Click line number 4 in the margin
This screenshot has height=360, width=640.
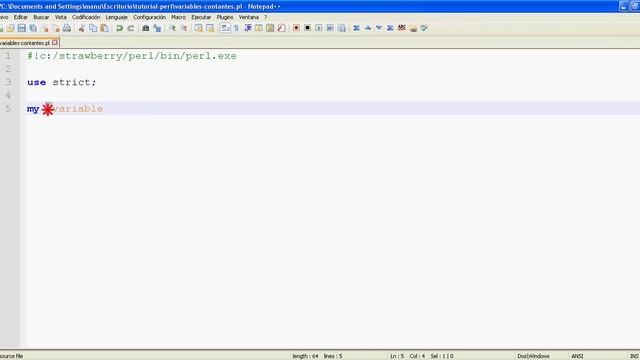(x=8, y=96)
